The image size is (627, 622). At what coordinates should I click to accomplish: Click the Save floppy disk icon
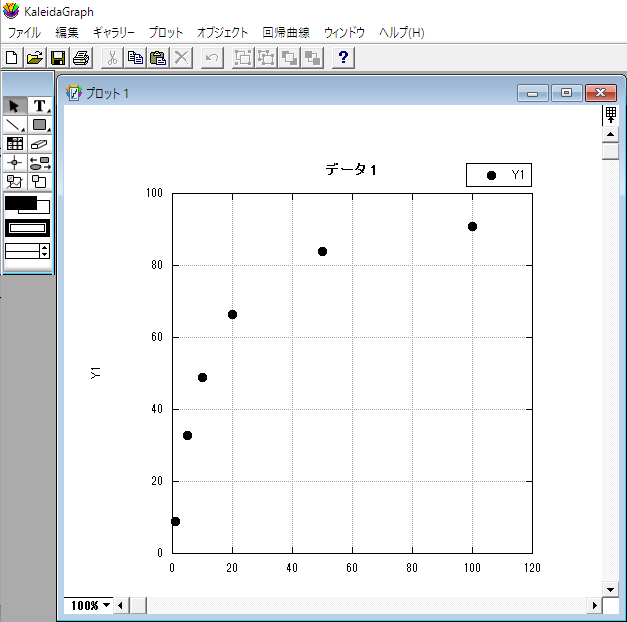[x=58, y=58]
